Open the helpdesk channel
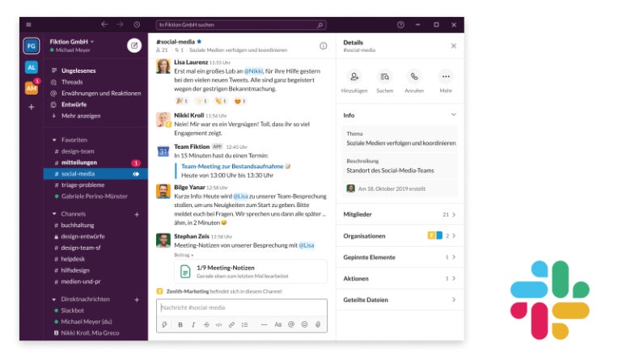Viewport: 631px width, 364px height. [x=73, y=259]
